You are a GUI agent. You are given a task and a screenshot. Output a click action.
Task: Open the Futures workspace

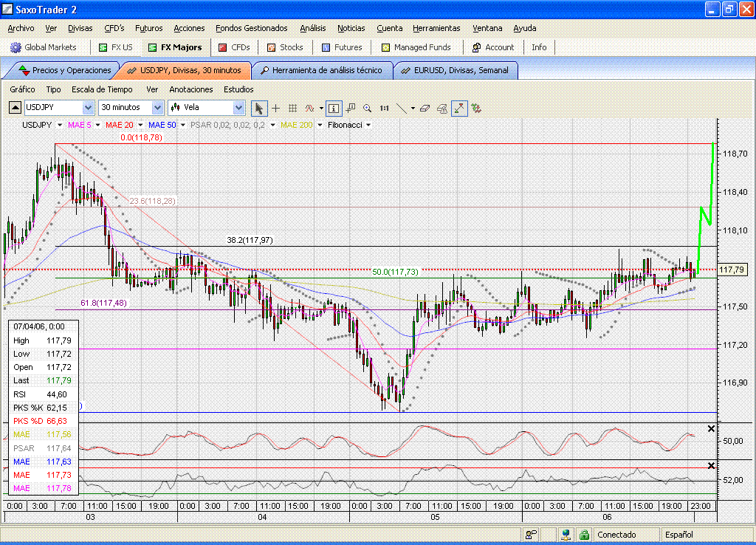coord(342,47)
